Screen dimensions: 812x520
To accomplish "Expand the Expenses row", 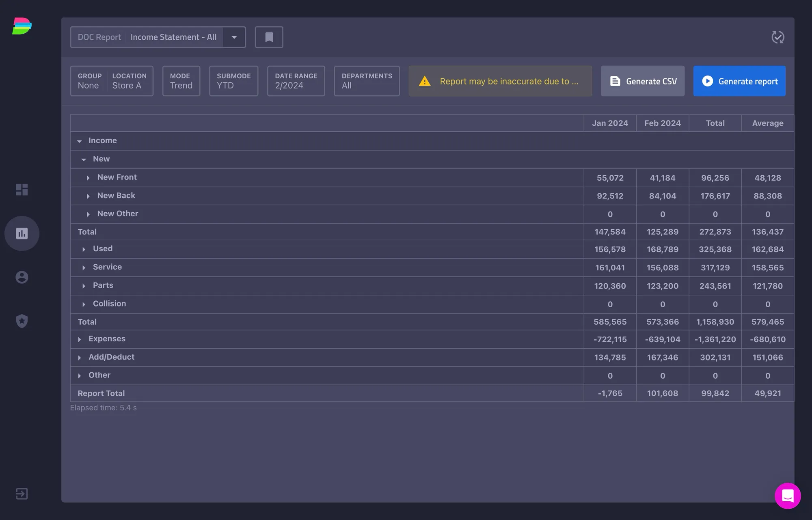I will [x=80, y=339].
